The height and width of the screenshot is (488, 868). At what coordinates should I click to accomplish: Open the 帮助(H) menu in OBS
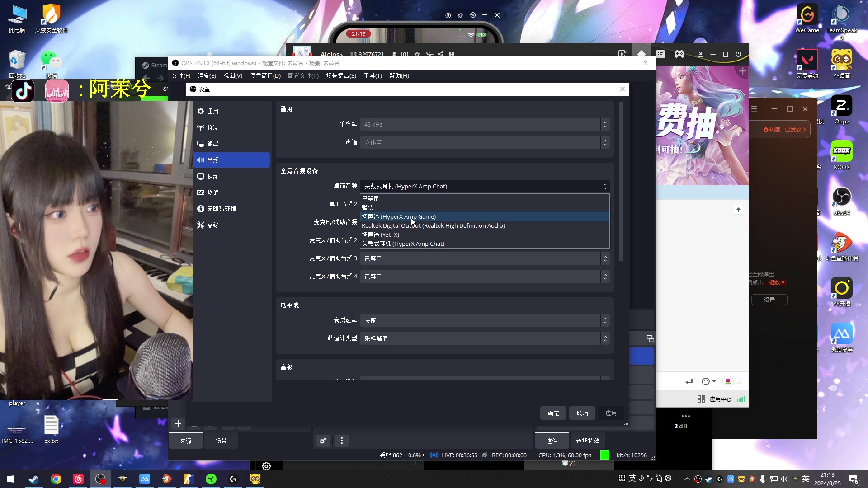tap(399, 75)
